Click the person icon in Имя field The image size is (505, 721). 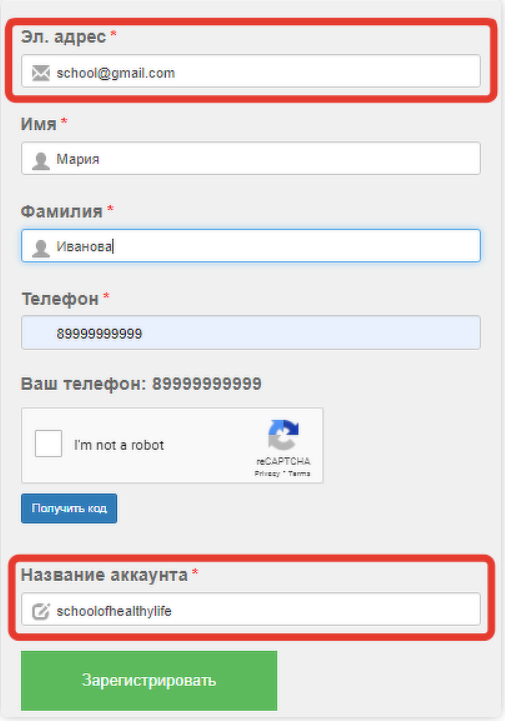coord(41,160)
